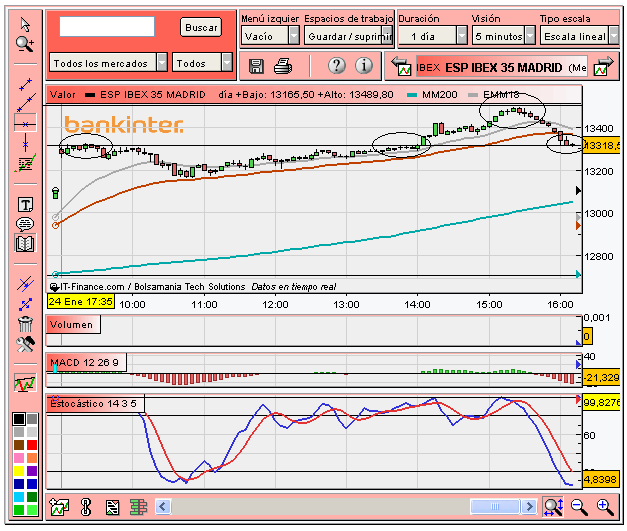Click the chain link icon in bottom toolbar

click(86, 507)
